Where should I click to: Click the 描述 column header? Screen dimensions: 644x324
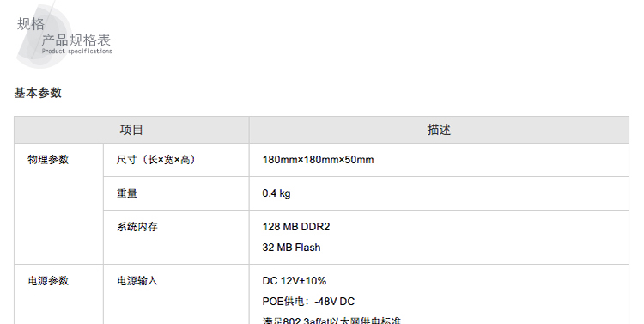(x=439, y=130)
